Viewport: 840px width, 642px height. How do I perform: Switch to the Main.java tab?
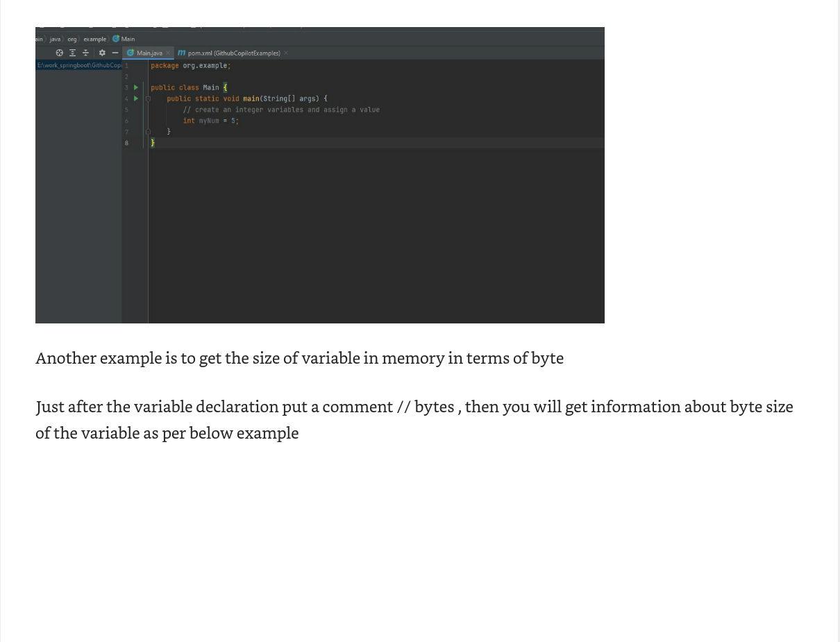[x=149, y=53]
